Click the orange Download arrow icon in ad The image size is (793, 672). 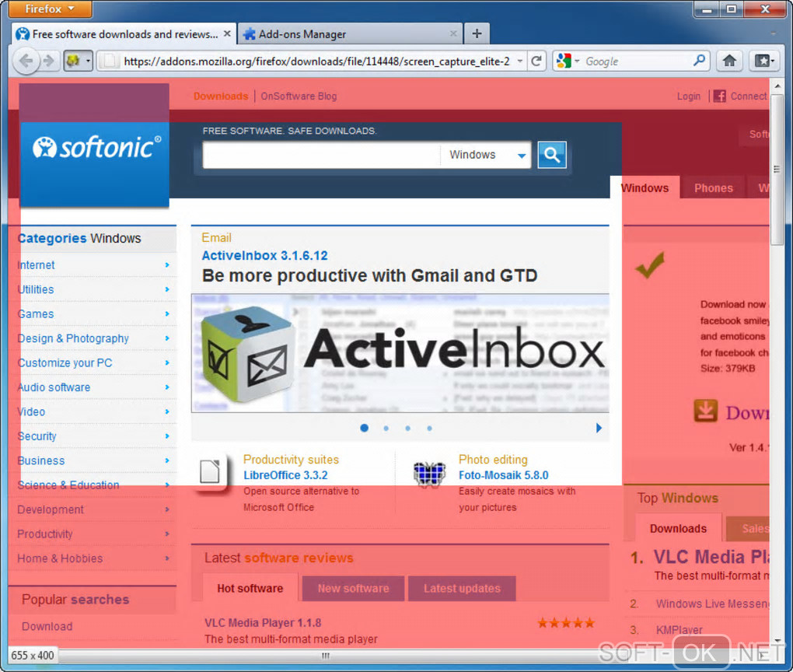coord(705,411)
